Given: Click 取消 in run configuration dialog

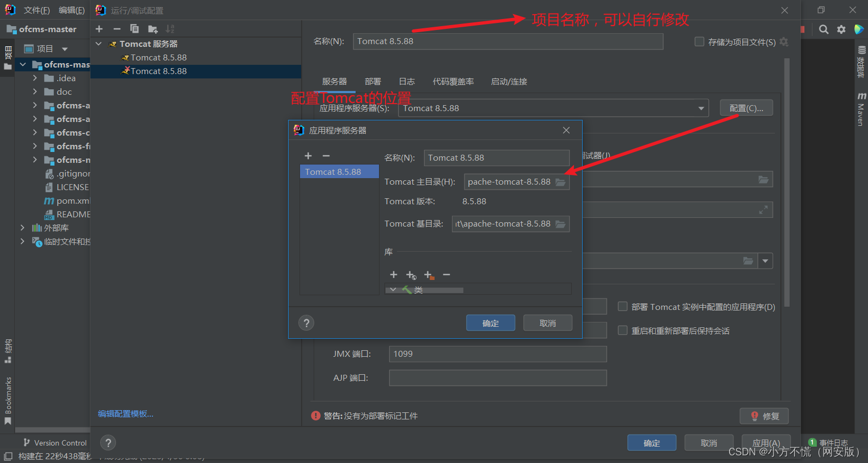Looking at the screenshot, I should tap(709, 443).
